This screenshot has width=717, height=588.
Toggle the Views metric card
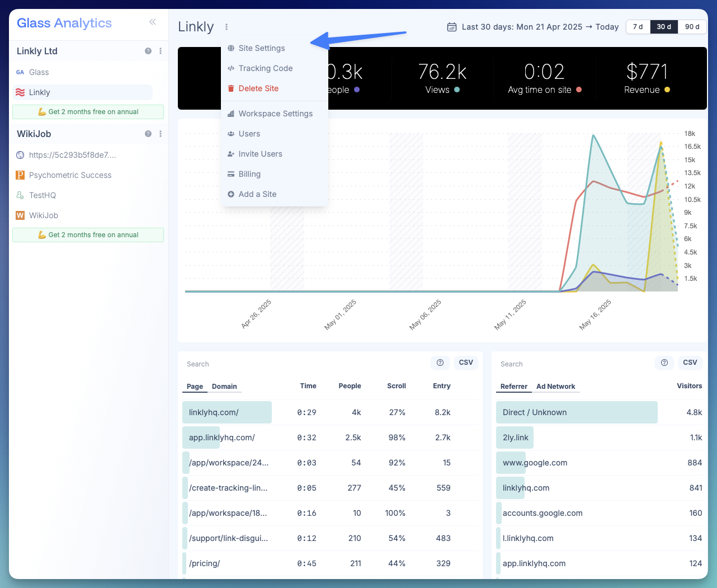(442, 78)
